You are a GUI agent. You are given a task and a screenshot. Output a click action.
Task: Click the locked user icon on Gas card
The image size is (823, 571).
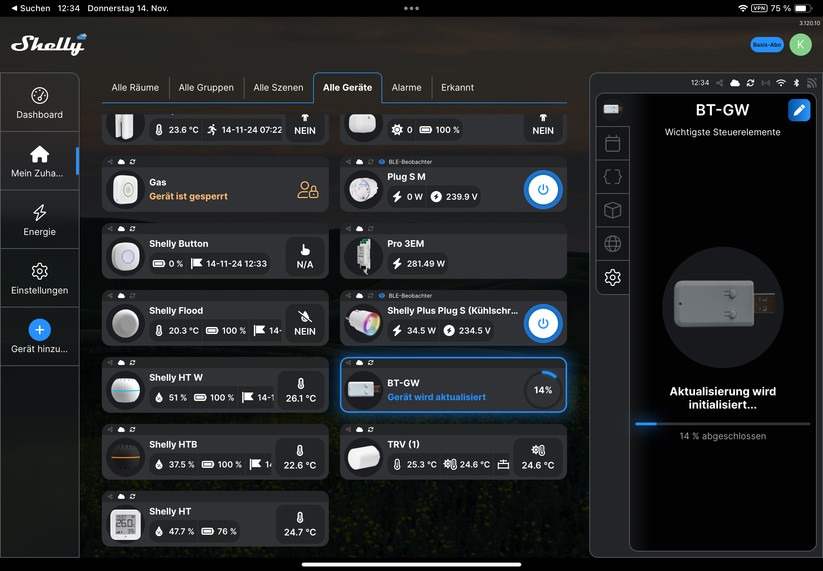tap(308, 189)
